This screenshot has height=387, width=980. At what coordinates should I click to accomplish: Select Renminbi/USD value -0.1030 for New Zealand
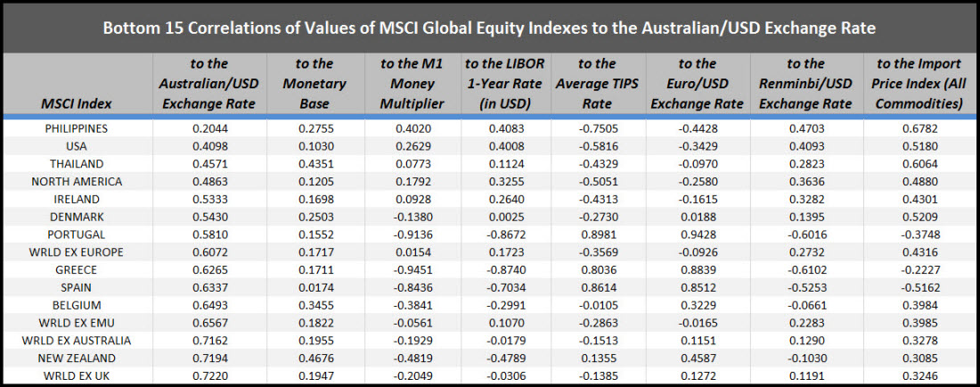(x=806, y=358)
